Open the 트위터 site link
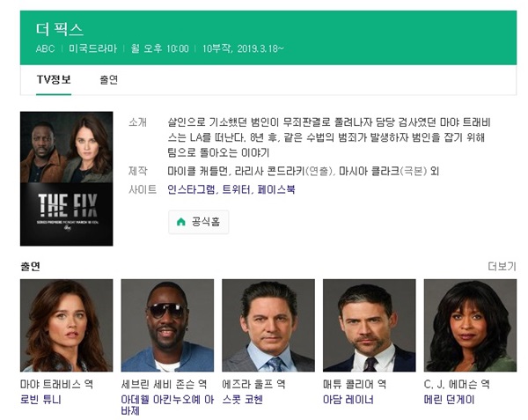This screenshot has width=528, height=420. (x=237, y=189)
